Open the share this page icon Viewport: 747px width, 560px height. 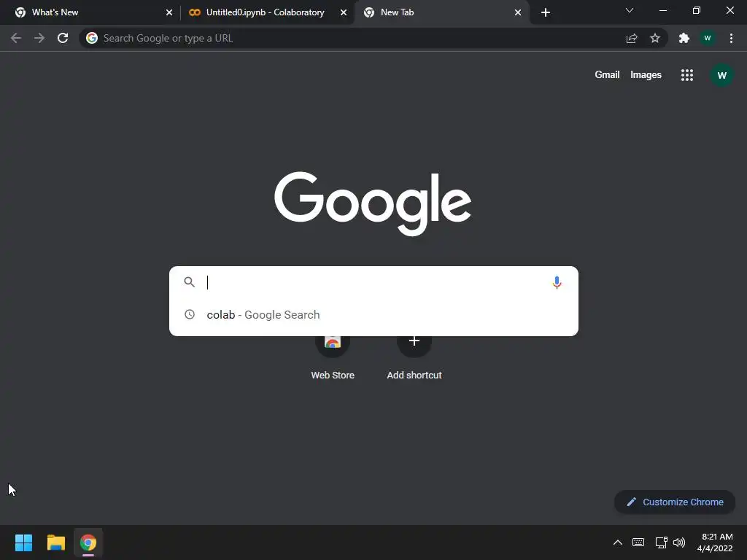[x=632, y=38]
